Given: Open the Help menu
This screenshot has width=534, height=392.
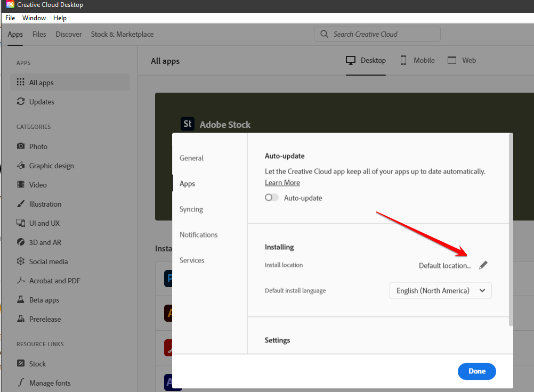Looking at the screenshot, I should (60, 18).
